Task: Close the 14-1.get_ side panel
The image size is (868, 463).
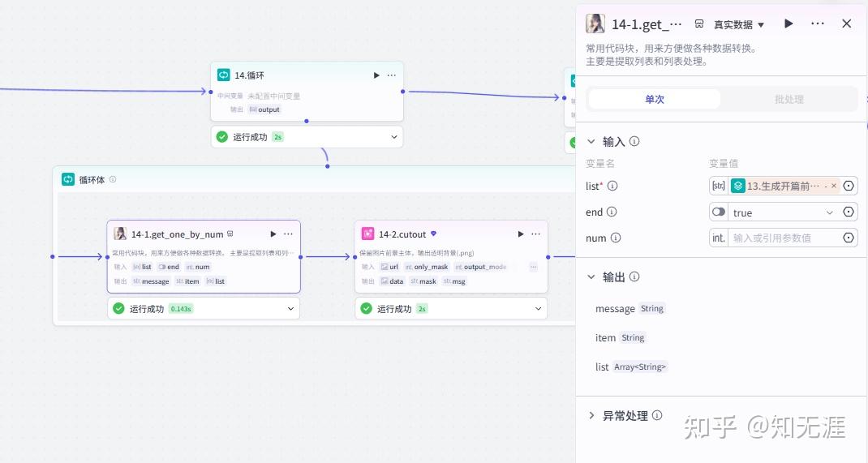Action: point(846,24)
